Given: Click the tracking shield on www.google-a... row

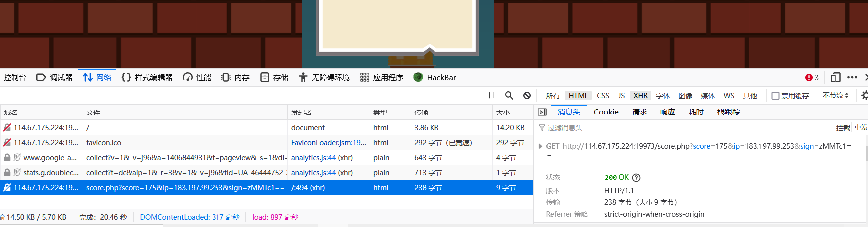Looking at the screenshot, I should click(x=17, y=158).
